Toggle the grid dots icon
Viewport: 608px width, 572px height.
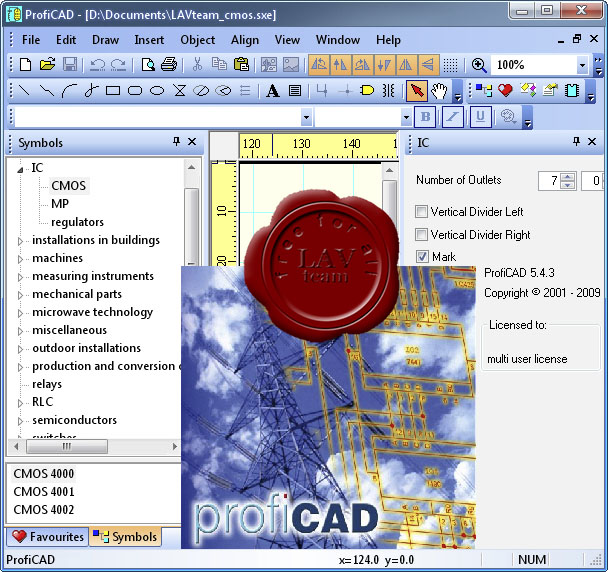pyautogui.click(x=450, y=65)
